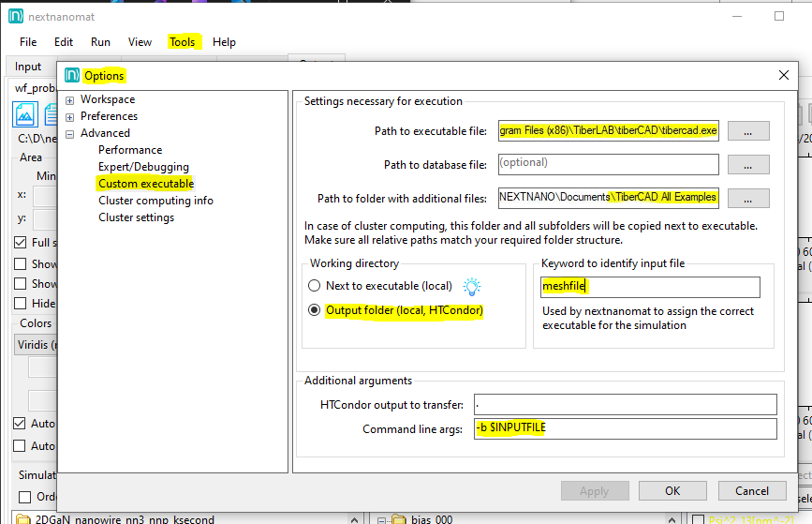Collapse the Advanced tree node
The height and width of the screenshot is (524, 812).
point(70,133)
